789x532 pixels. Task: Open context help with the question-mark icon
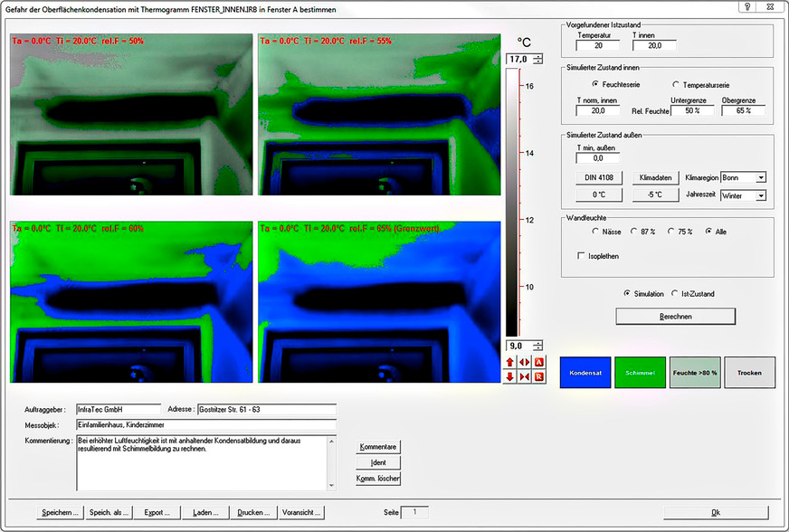pyautogui.click(x=746, y=8)
